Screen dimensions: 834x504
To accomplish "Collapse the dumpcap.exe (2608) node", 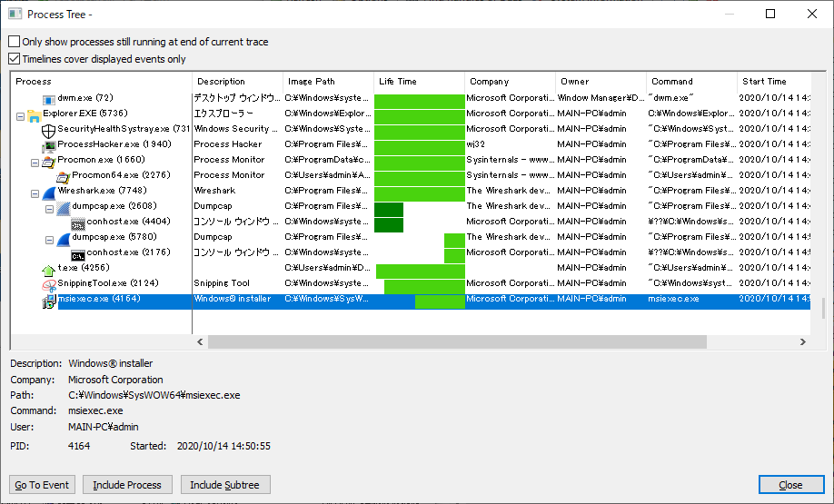I will 49,209.
